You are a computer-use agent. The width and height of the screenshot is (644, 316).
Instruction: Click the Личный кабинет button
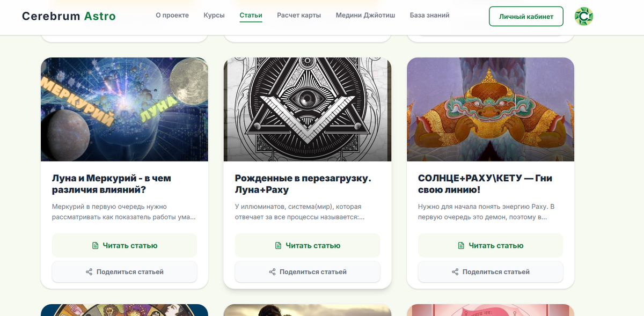pyautogui.click(x=526, y=16)
